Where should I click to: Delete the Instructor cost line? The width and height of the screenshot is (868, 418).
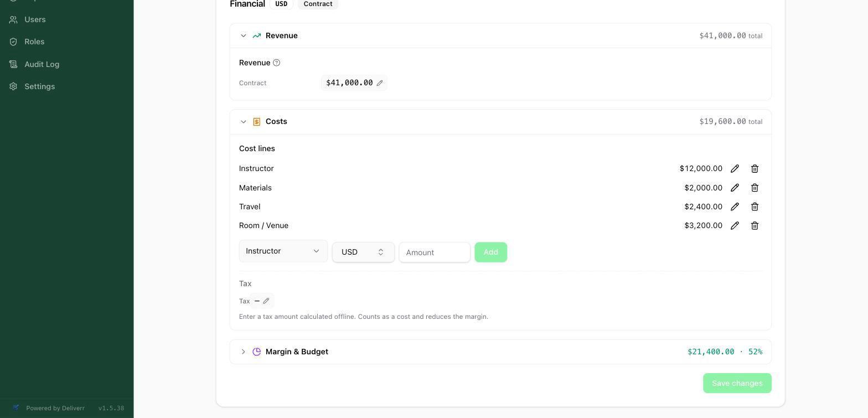pyautogui.click(x=755, y=168)
